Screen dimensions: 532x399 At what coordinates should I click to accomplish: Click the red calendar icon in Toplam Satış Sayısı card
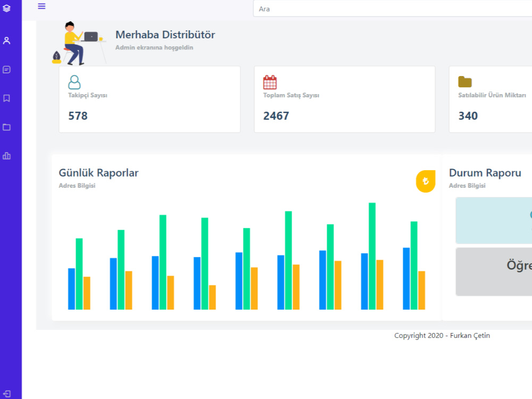pos(270,82)
